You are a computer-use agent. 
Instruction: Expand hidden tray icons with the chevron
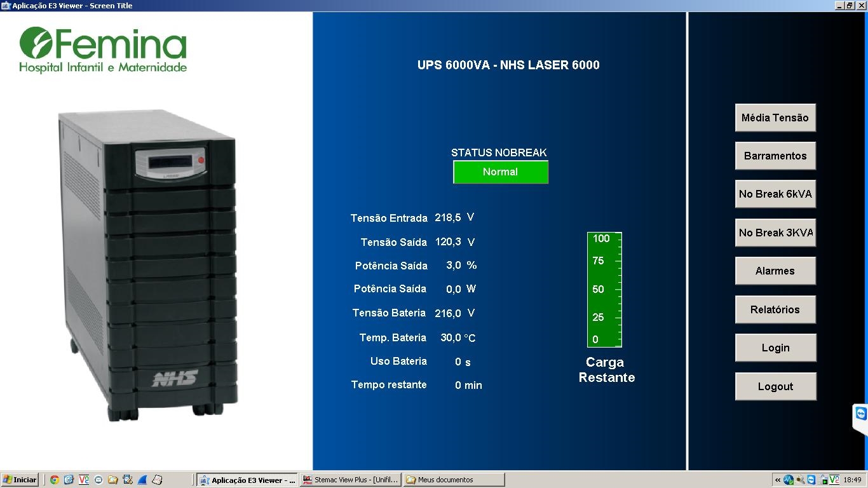778,480
